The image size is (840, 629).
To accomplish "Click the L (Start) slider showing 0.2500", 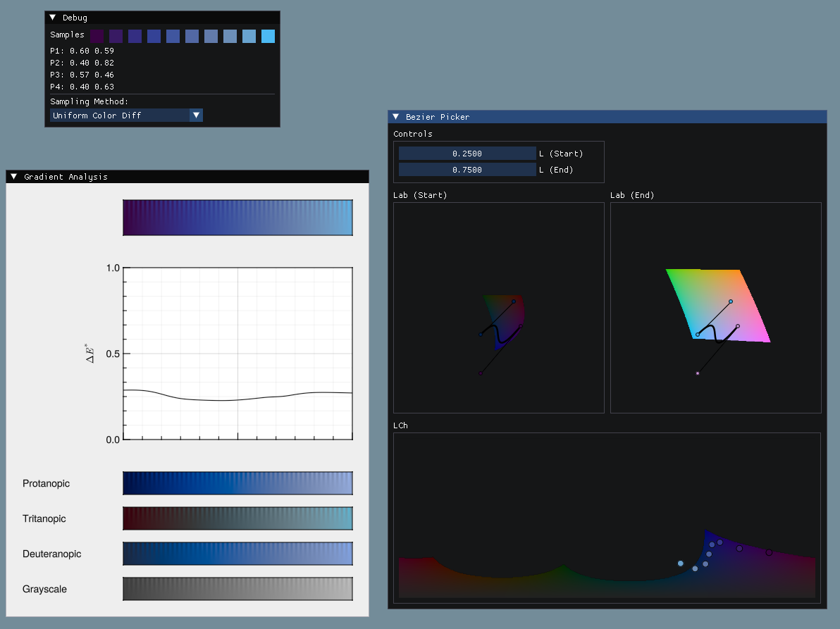I will click(x=467, y=154).
